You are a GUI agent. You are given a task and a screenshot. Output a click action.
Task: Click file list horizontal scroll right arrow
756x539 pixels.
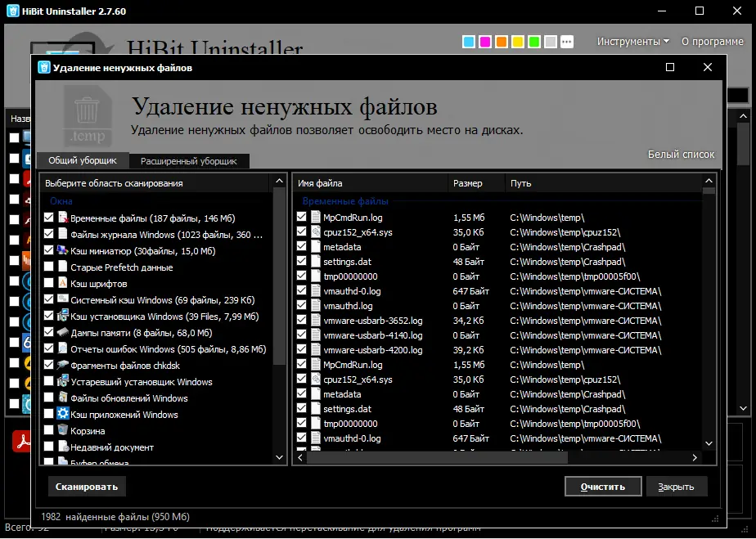coord(695,457)
